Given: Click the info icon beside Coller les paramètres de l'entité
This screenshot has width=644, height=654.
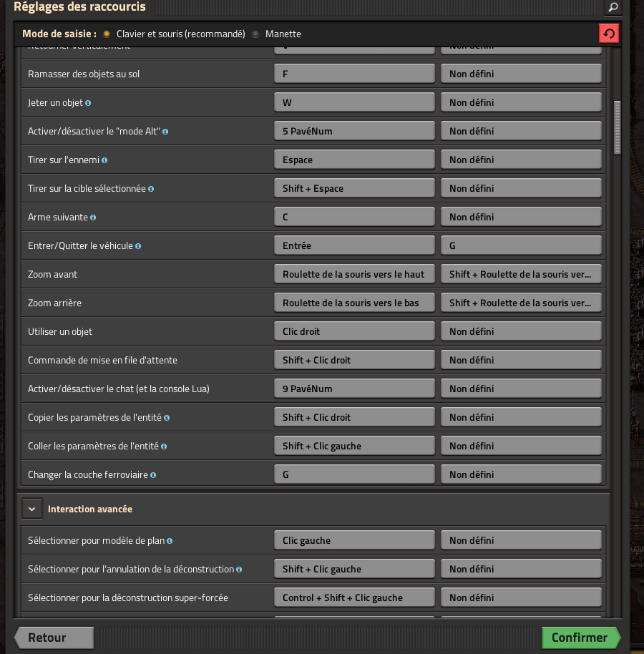Looking at the screenshot, I should click(164, 446).
